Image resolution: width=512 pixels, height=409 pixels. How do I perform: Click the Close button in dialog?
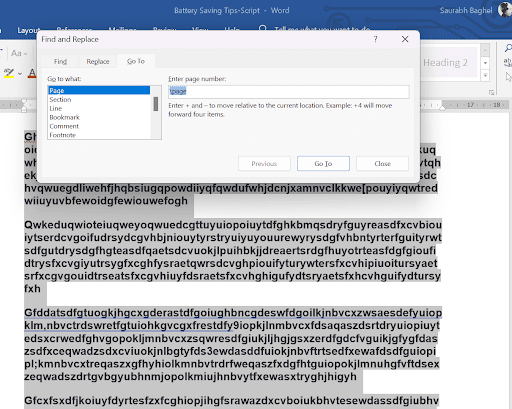(382, 164)
